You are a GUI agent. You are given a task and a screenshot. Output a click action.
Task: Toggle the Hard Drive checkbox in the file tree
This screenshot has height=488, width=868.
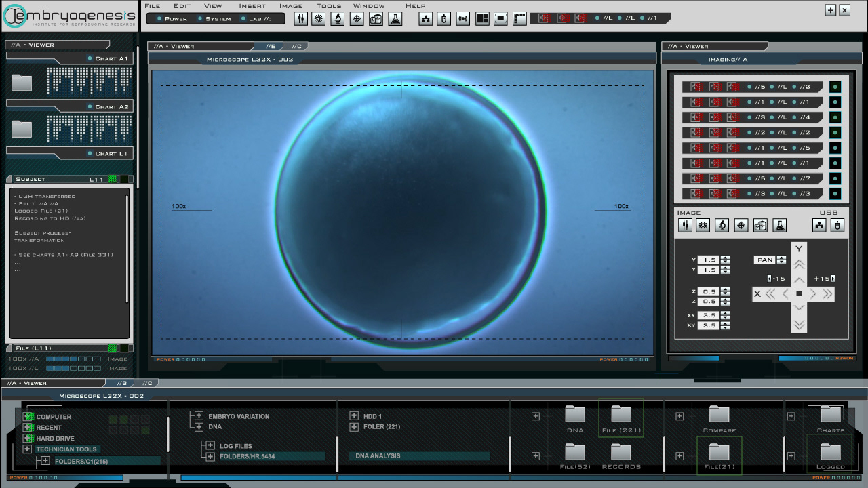[28, 439]
